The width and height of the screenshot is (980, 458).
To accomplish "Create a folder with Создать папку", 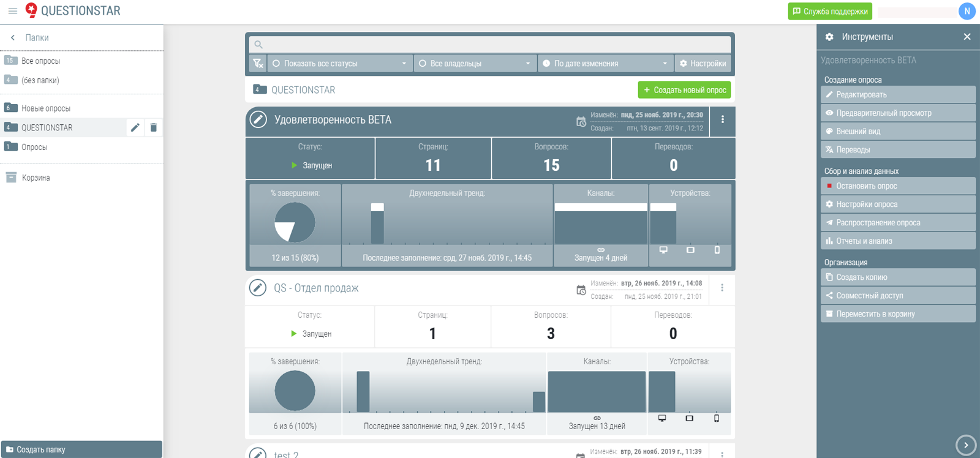I will tap(81, 449).
